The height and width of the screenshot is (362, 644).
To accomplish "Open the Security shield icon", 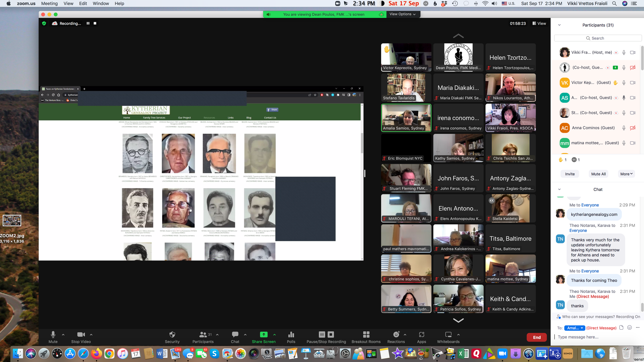I will point(172,335).
